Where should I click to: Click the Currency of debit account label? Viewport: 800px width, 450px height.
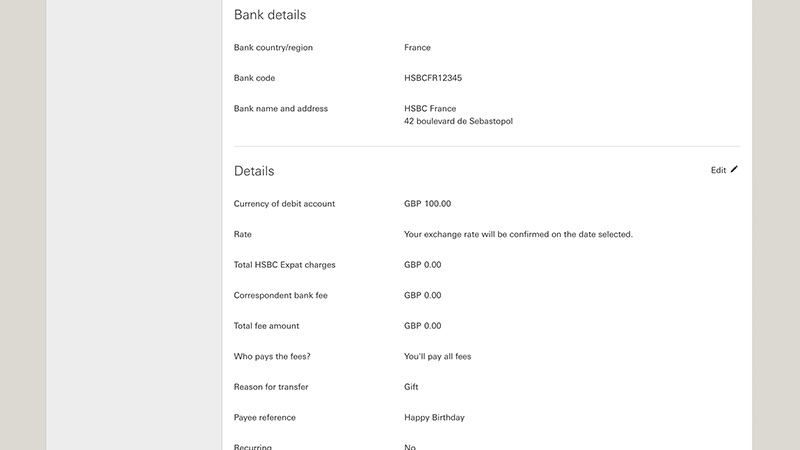pyautogui.click(x=284, y=204)
